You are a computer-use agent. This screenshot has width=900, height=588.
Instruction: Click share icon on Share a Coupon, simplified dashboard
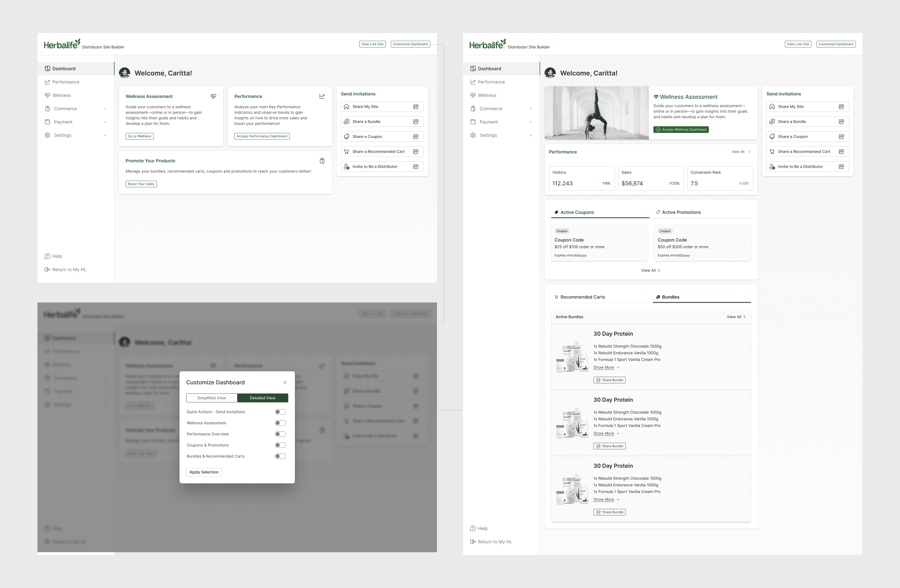point(416,137)
